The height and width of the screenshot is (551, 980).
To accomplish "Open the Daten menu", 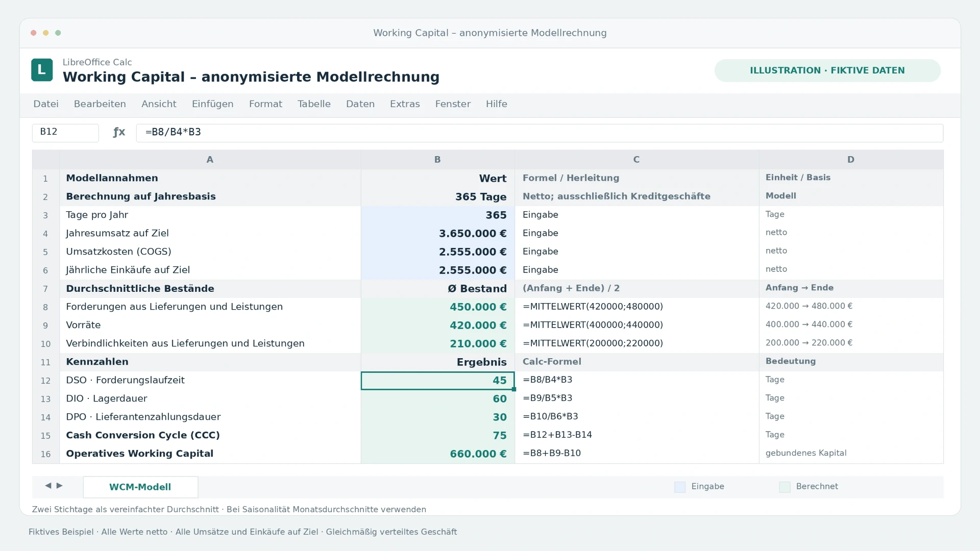I will pos(360,104).
